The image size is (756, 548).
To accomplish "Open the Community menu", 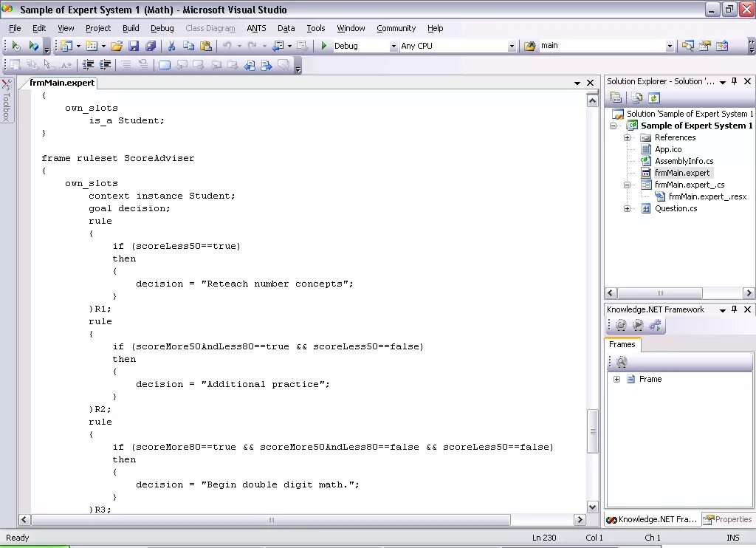I will 396,29.
